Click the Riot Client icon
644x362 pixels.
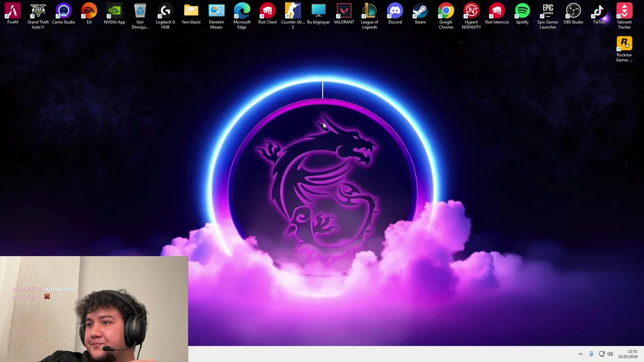267,14
